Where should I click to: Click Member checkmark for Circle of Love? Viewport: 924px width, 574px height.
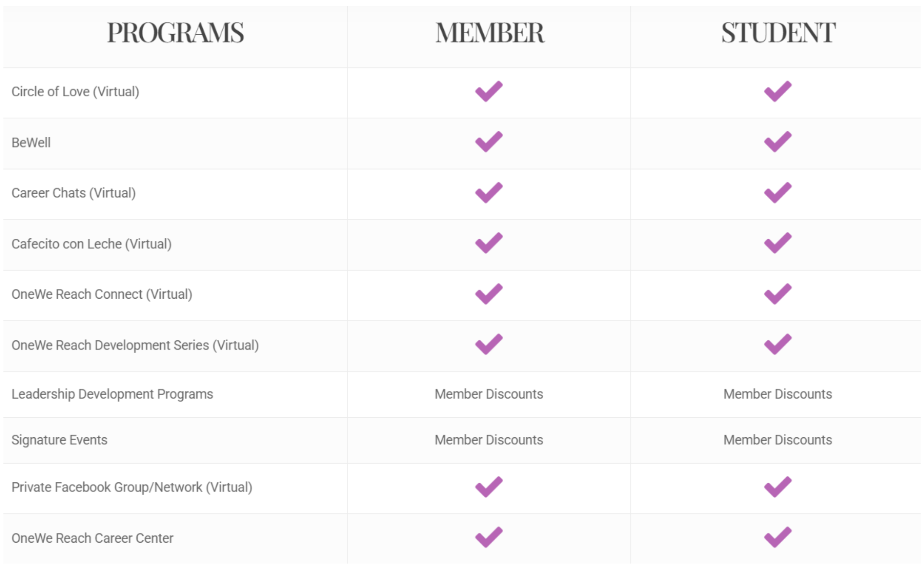click(488, 92)
